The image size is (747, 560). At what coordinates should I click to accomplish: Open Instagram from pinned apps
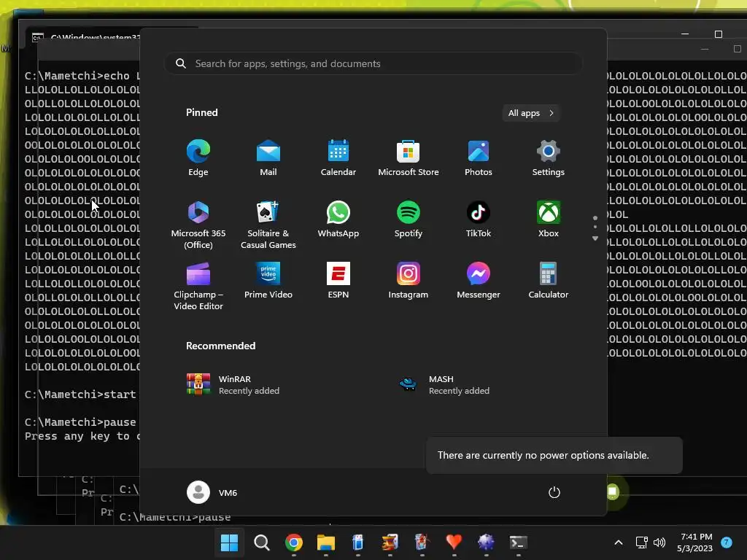[x=409, y=281]
